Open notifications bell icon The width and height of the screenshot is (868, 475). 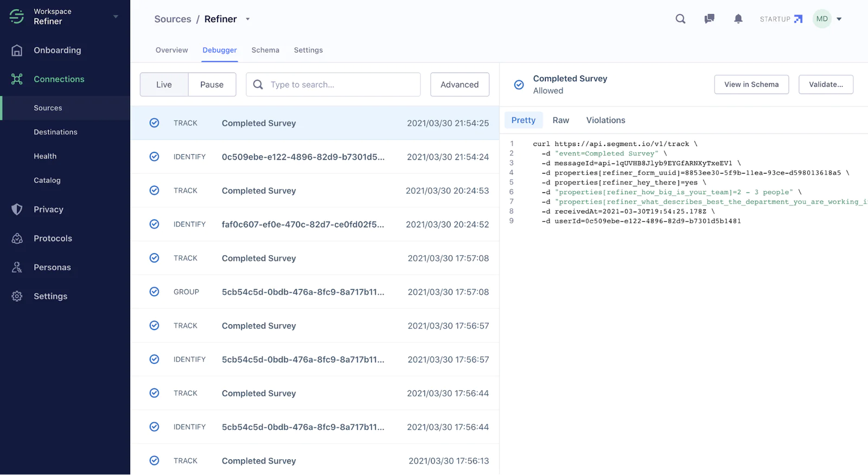(x=738, y=19)
